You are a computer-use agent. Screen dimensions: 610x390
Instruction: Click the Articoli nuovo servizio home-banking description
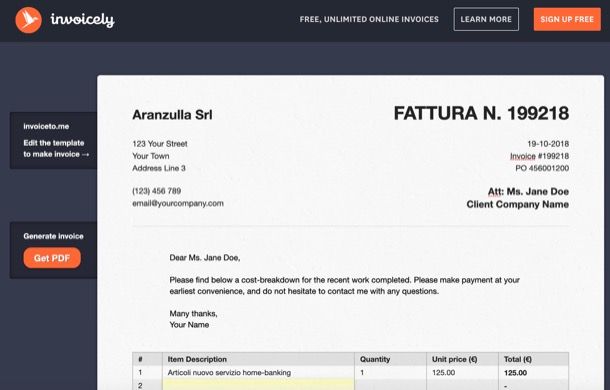[x=229, y=372]
